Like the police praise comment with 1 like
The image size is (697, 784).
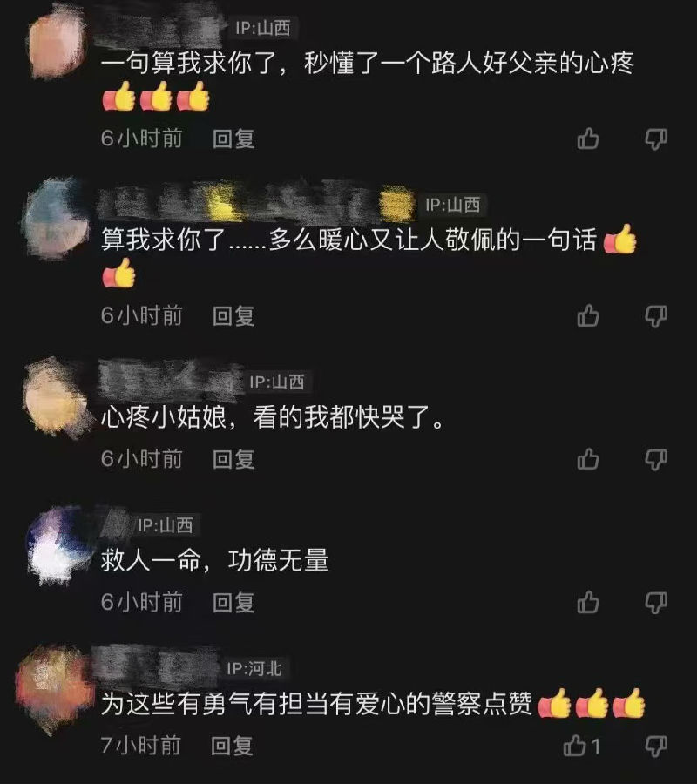click(581, 746)
